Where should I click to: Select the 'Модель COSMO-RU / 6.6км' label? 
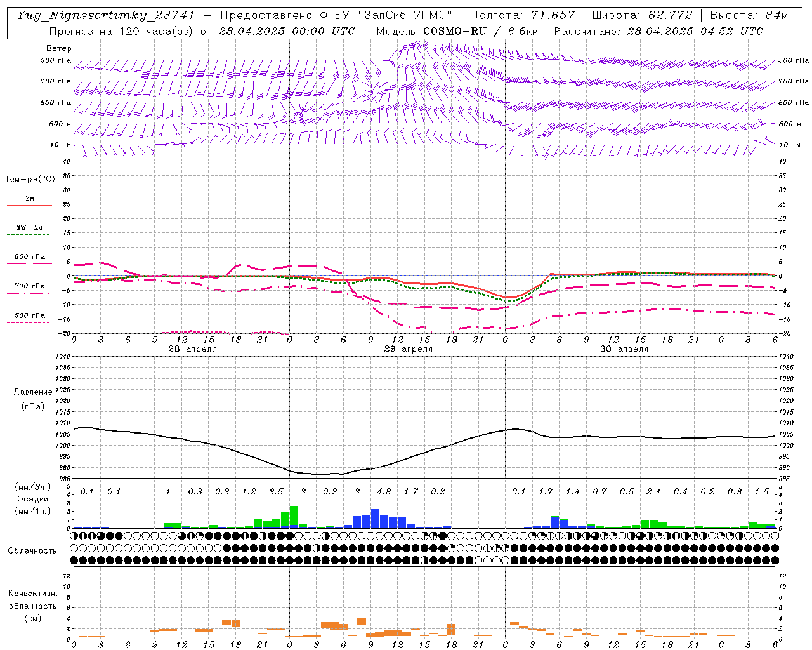point(457,31)
